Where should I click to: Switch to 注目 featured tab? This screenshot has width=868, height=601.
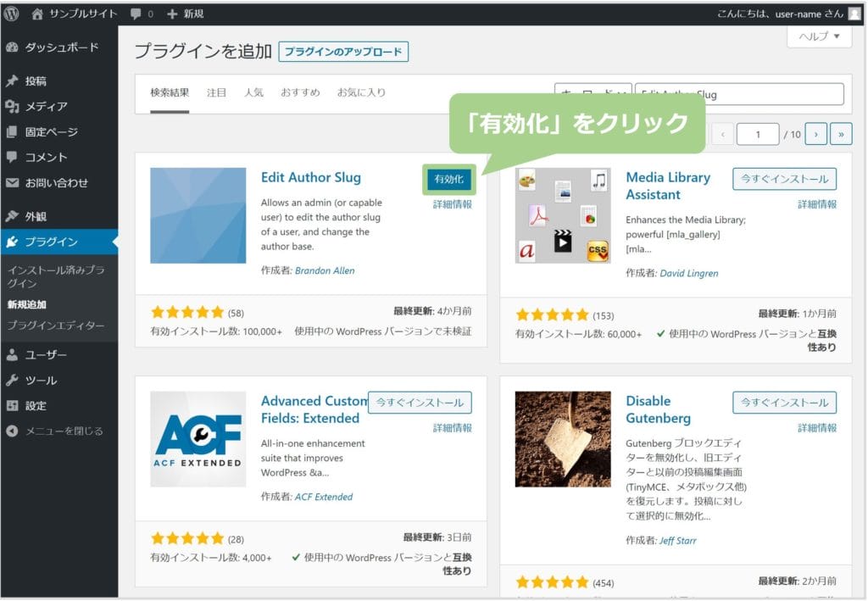pyautogui.click(x=216, y=93)
